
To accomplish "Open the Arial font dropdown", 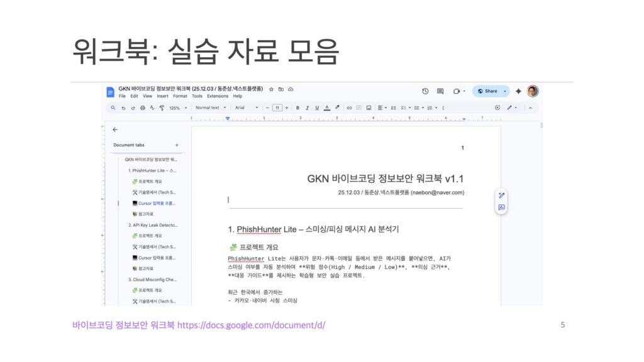I will (x=247, y=107).
